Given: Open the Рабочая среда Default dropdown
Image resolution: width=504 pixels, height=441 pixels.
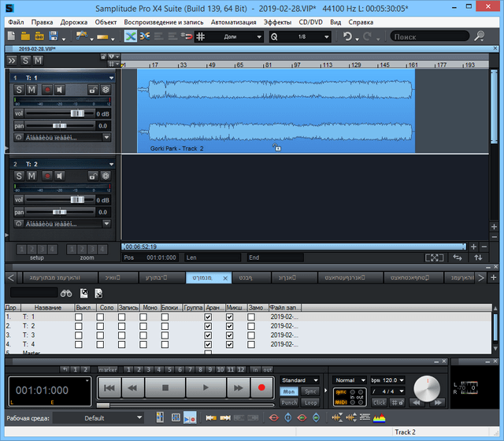Looking at the screenshot, I should 98,417.
